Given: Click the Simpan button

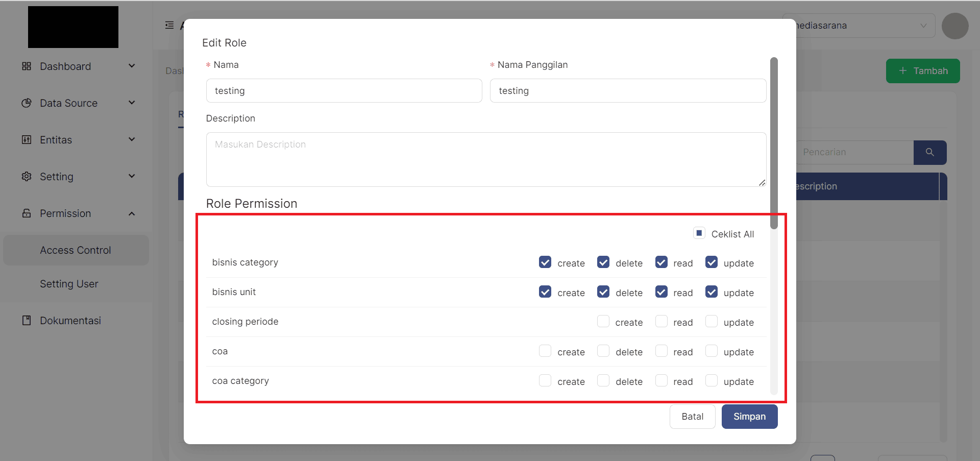Looking at the screenshot, I should pyautogui.click(x=749, y=417).
